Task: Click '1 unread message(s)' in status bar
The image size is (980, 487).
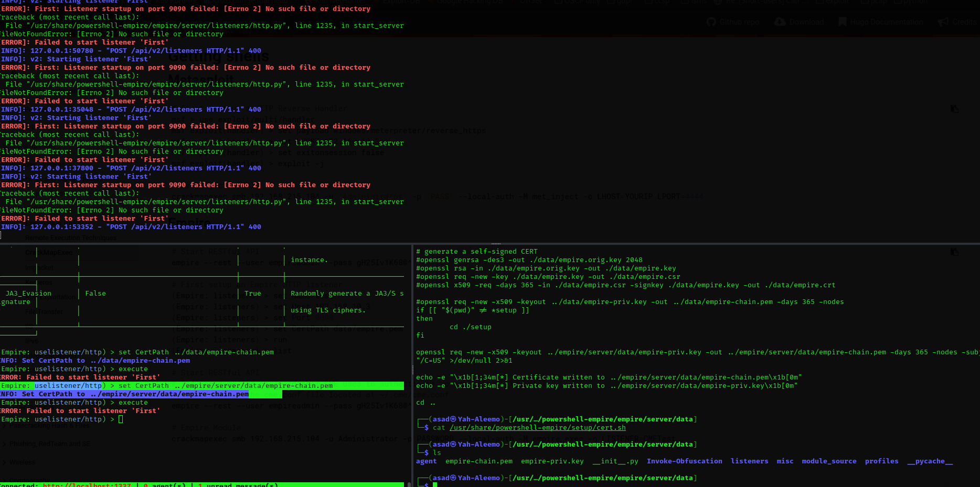Action: 238,485
